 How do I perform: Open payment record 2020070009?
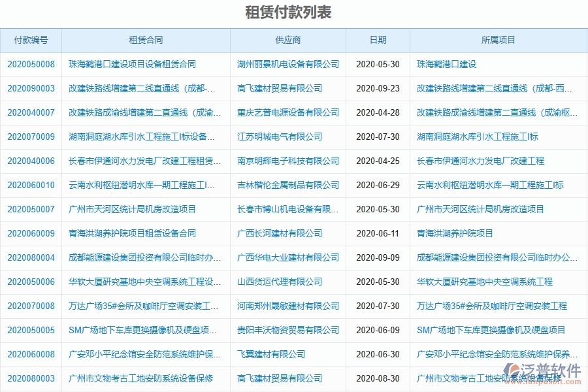(x=31, y=137)
